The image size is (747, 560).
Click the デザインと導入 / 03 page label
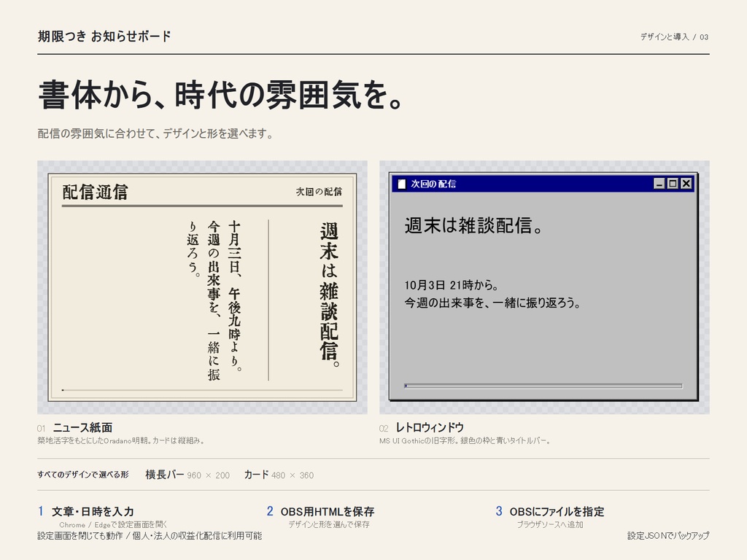(x=674, y=36)
